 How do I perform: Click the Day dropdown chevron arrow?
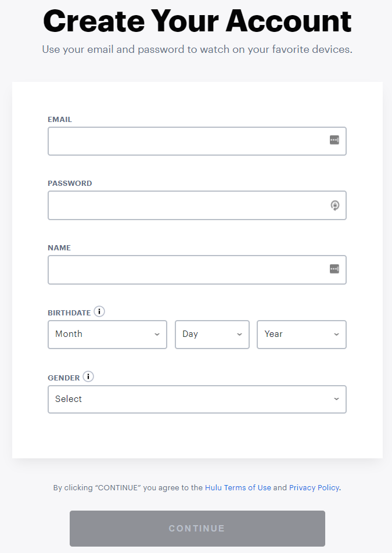[240, 335]
